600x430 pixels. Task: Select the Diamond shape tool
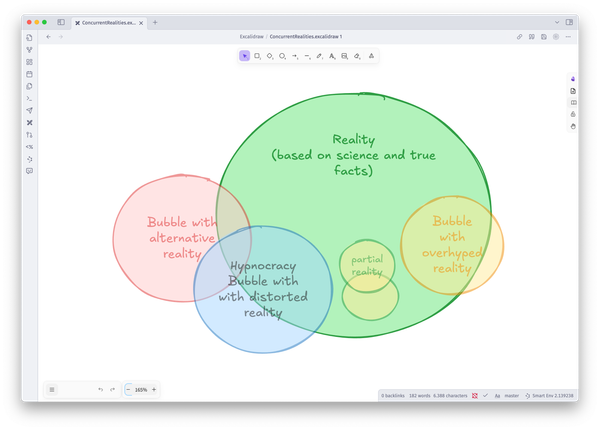[x=270, y=56]
